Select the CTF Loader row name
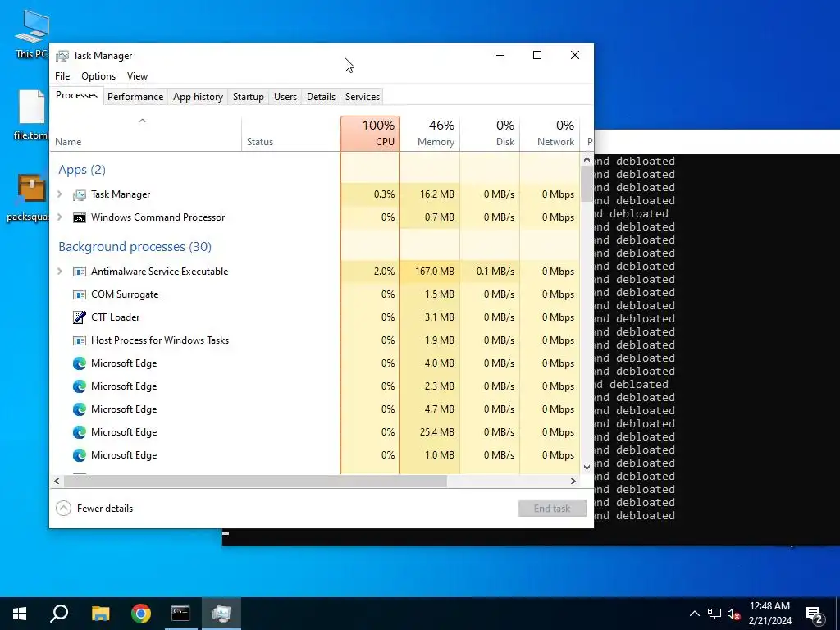Image resolution: width=840 pixels, height=630 pixels. (115, 317)
